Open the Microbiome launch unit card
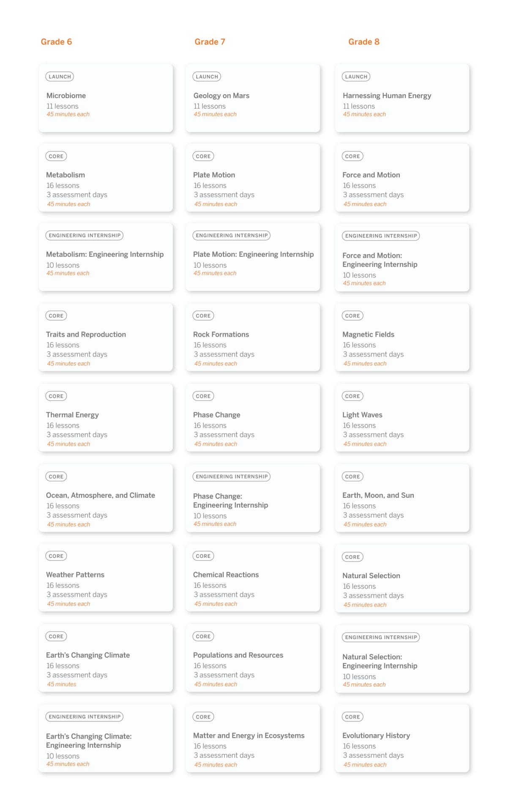The image size is (508, 812). coord(106,98)
